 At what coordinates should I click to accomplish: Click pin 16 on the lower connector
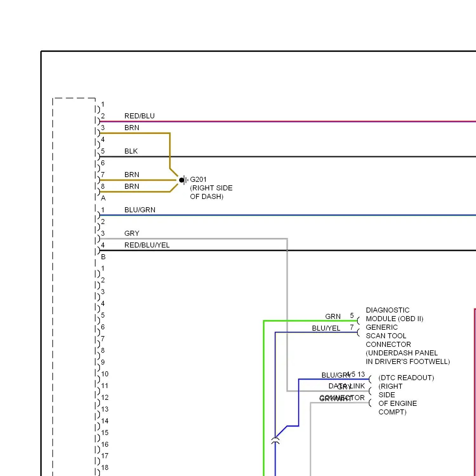coord(105,444)
